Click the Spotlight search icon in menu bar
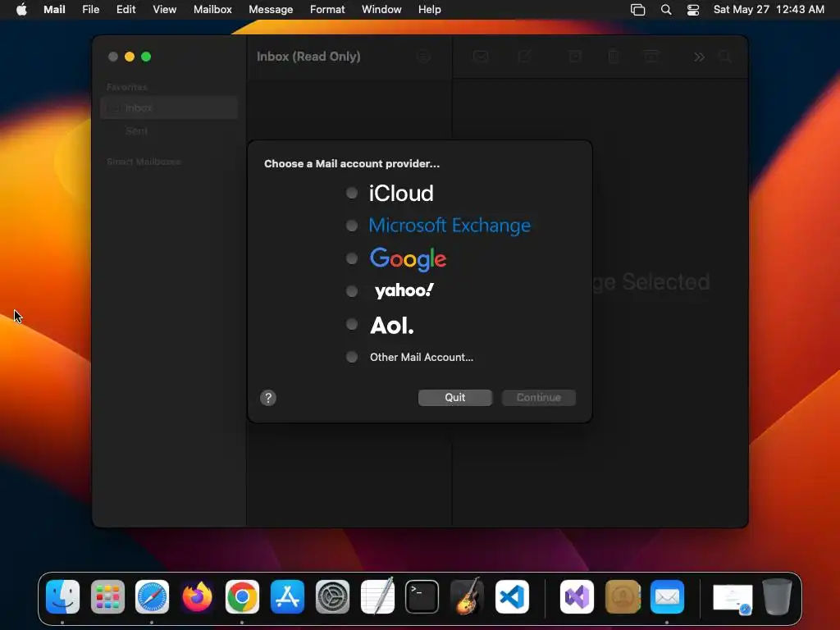The height and width of the screenshot is (630, 840). tap(666, 10)
